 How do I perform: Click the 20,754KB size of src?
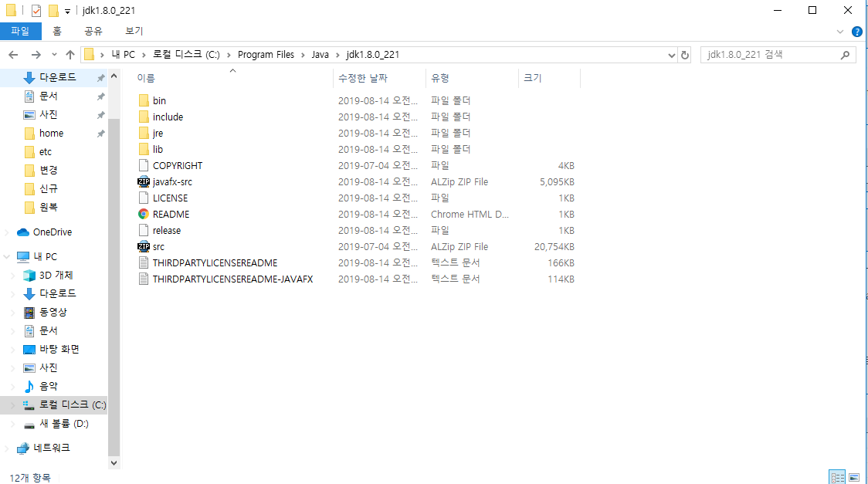click(x=554, y=247)
